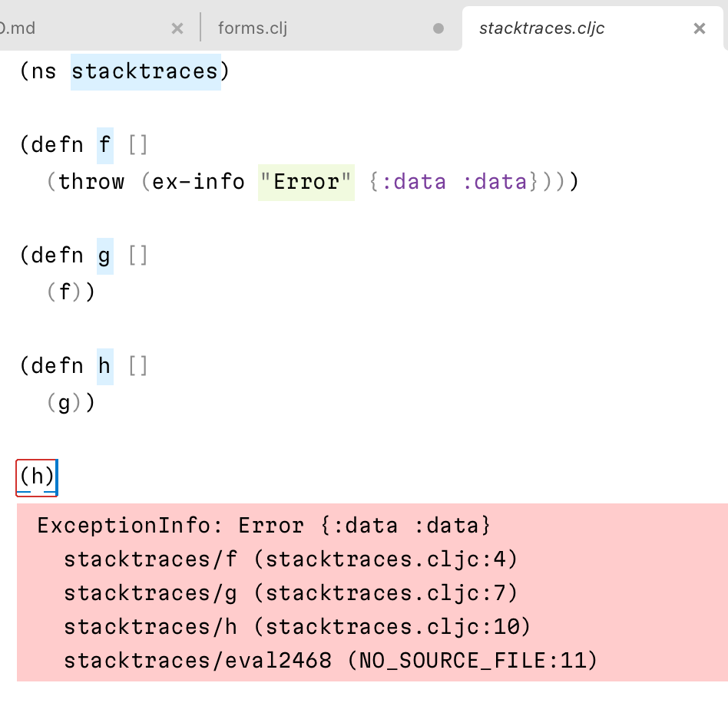728x706 pixels.
Task: Click the throw keyword in function f
Action: tap(91, 182)
